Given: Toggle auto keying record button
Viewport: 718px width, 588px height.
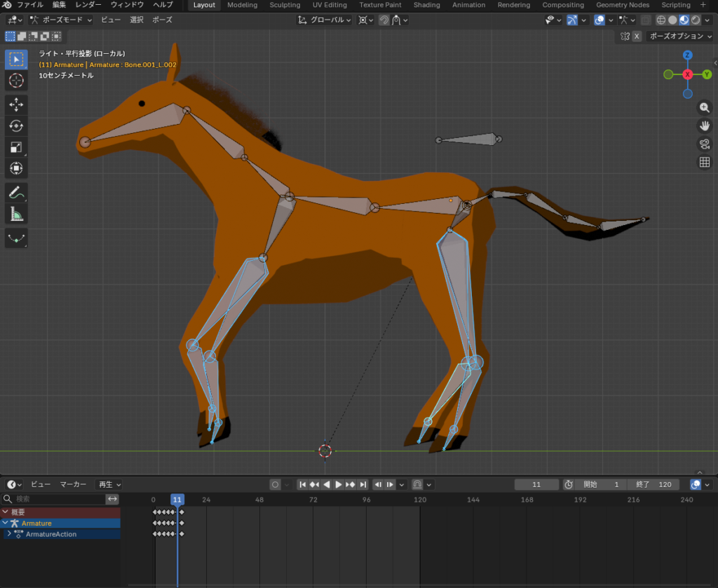Looking at the screenshot, I should pos(276,484).
